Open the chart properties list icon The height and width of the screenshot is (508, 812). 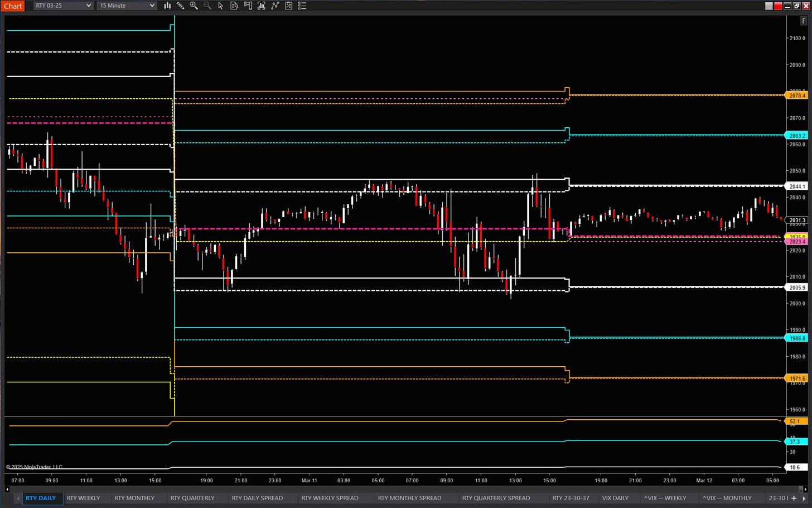pyautogui.click(x=302, y=6)
